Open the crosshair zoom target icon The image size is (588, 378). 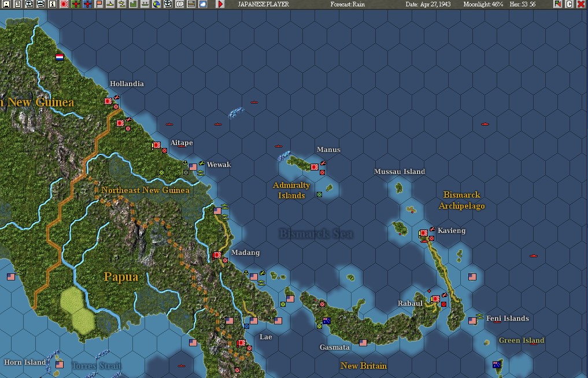[x=168, y=5]
